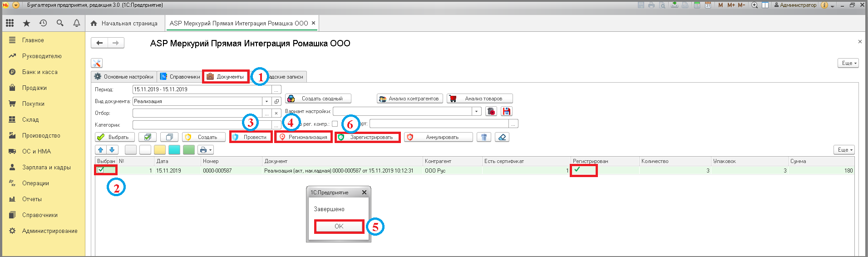Open the Начальная страница tab
Screen dimensions: 868x257
coord(124,23)
